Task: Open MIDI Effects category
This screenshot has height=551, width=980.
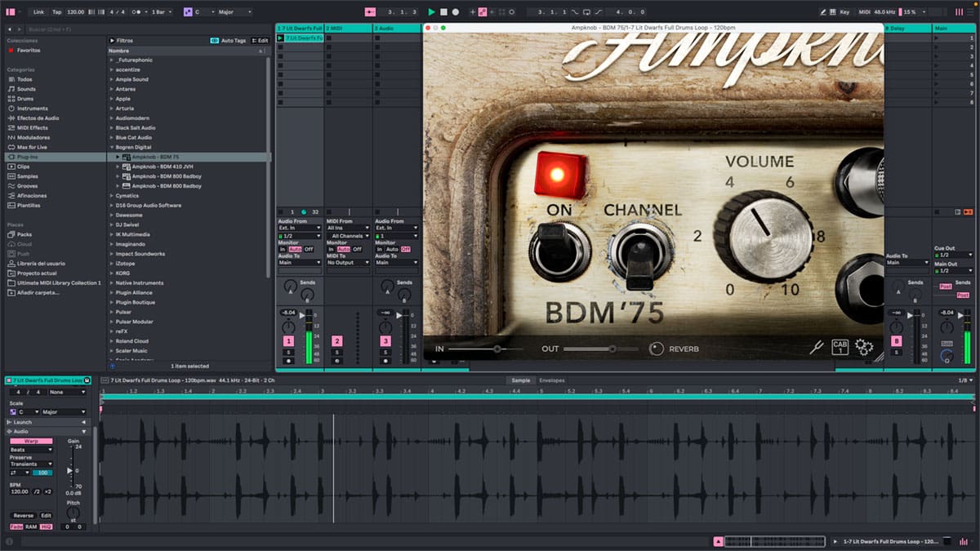Action: [32, 127]
